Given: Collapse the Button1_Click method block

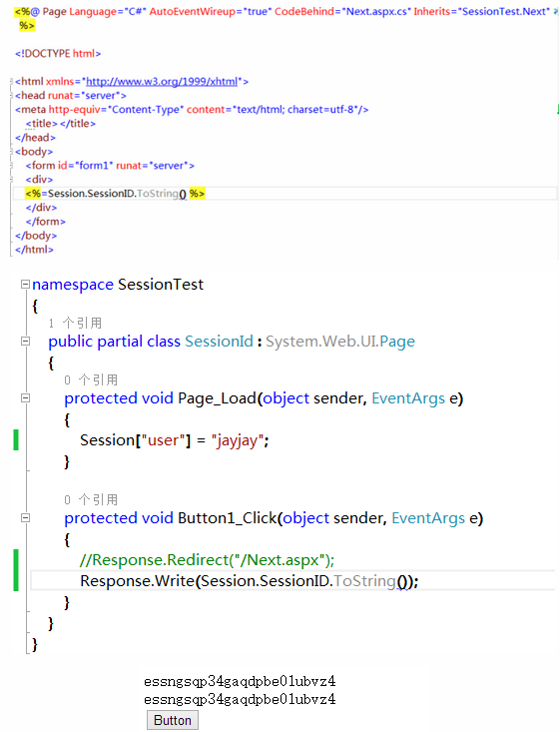Looking at the screenshot, I should [25, 517].
